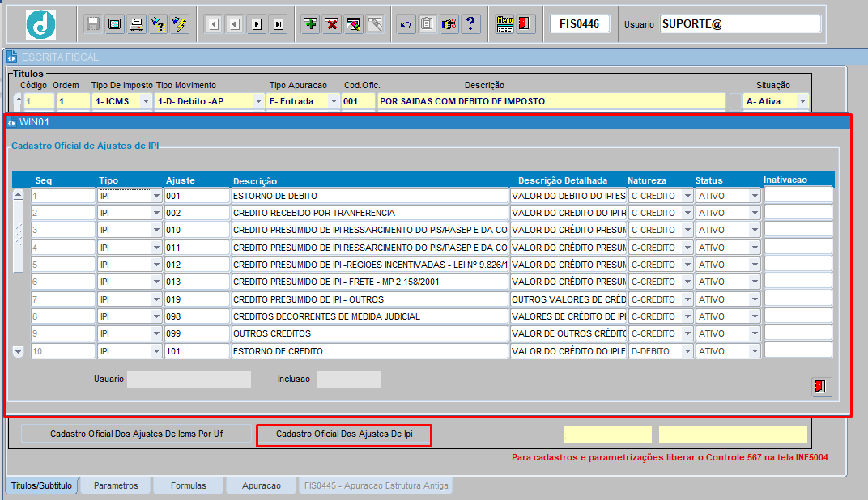
Task: Click the print icon in the toolbar
Action: 135,23
